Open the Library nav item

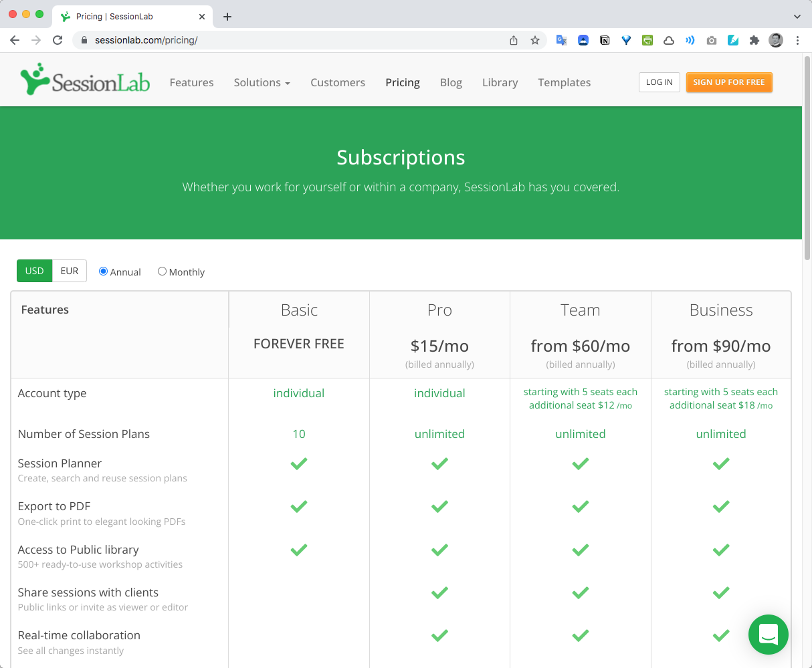500,82
